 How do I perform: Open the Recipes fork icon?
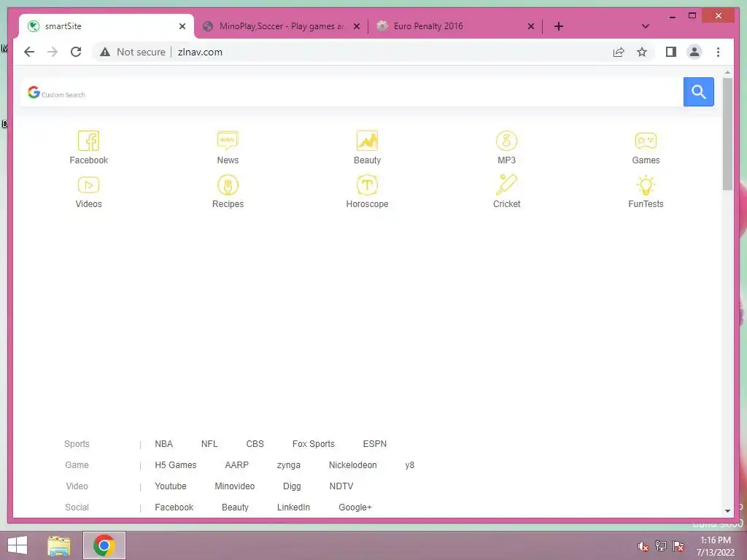click(x=228, y=184)
